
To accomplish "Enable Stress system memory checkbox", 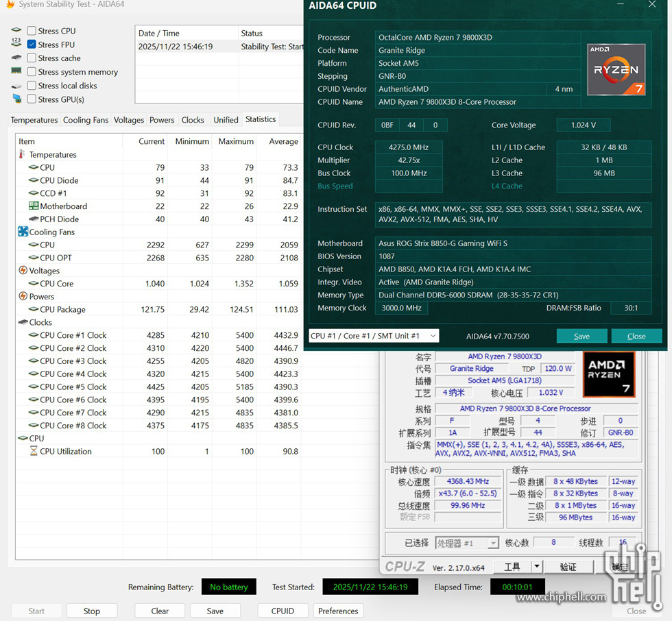I will 32,72.
